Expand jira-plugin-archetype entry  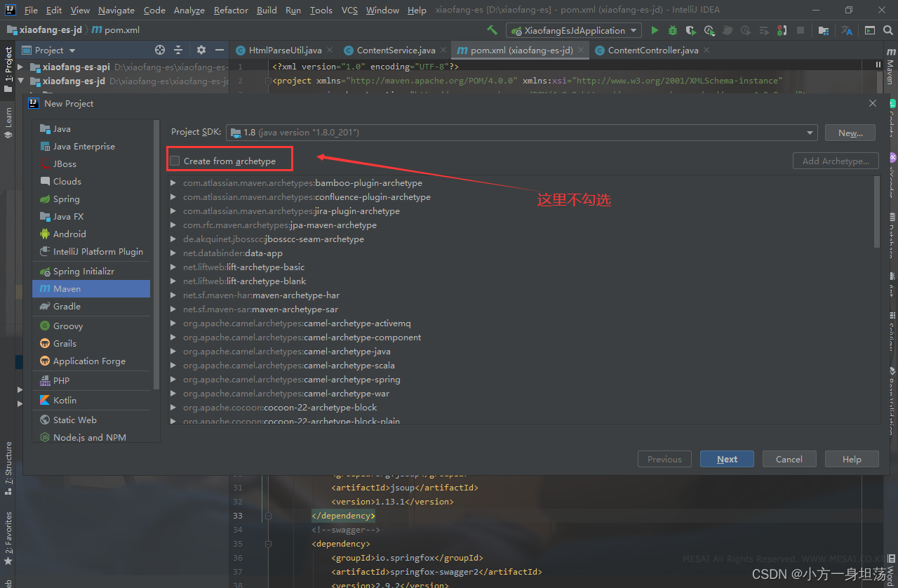pyautogui.click(x=173, y=211)
